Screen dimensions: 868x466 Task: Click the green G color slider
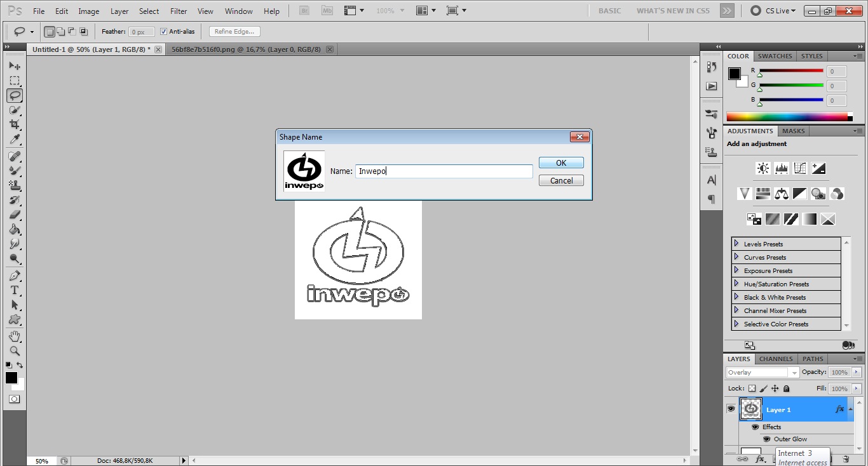tap(791, 85)
